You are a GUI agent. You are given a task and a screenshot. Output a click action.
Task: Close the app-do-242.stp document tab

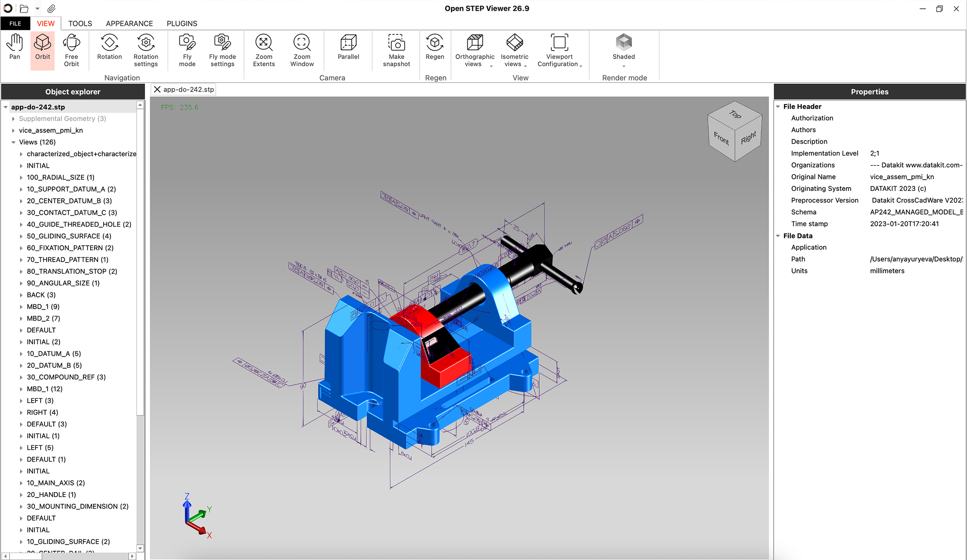pos(157,90)
